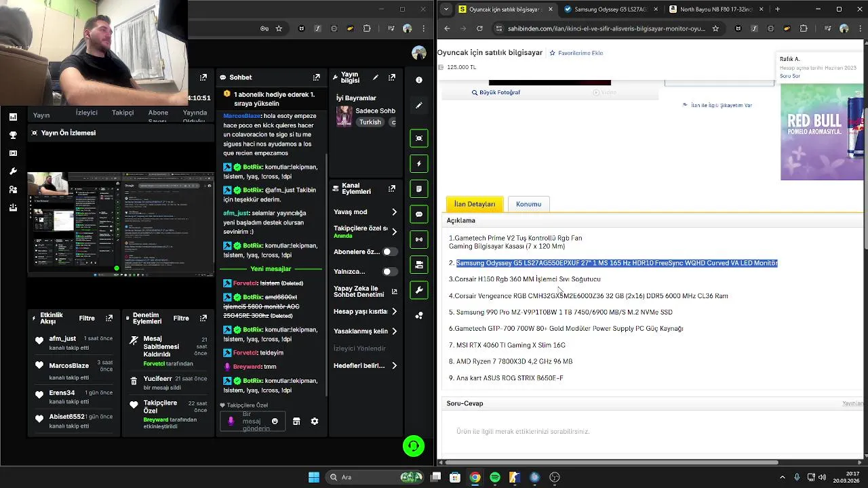This screenshot has height=488, width=868.
Task: Toggle the broadcast signal widget icon
Action: click(x=419, y=239)
